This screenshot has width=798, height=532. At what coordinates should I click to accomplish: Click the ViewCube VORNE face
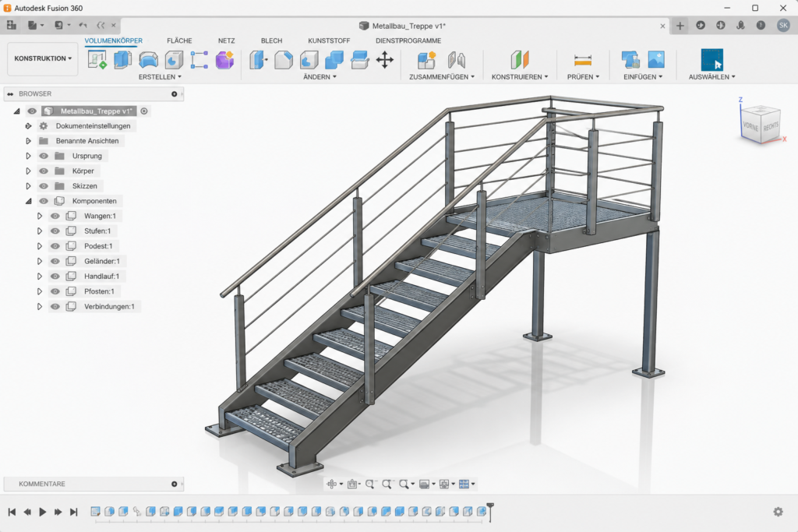pyautogui.click(x=750, y=125)
